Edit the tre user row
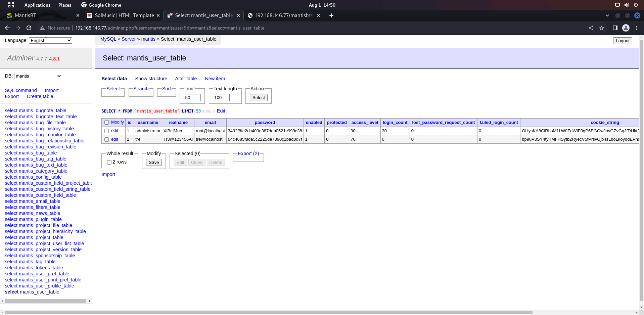Screen dimensions: 644x315 tap(114, 139)
